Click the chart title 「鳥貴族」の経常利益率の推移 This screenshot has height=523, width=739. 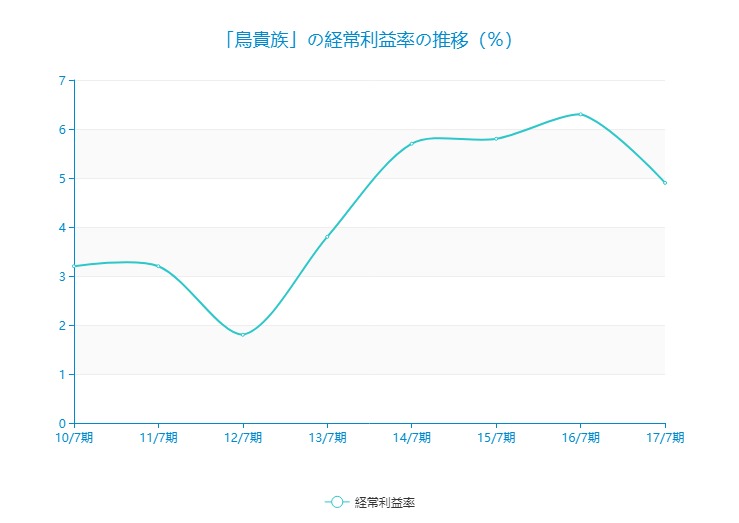(369, 40)
